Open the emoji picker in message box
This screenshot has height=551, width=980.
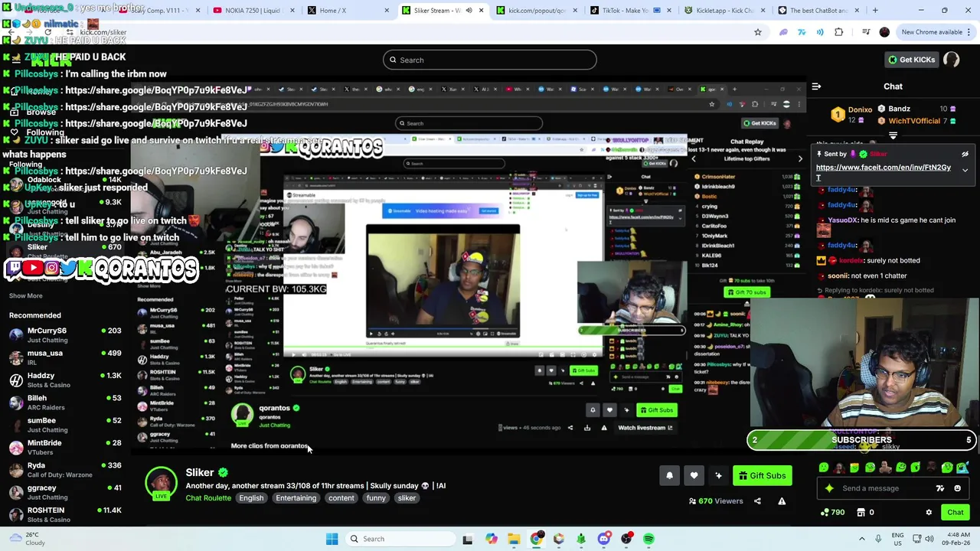tap(957, 488)
